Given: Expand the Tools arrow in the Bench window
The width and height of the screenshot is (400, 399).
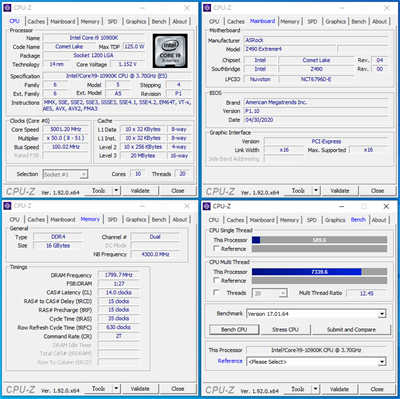Looking at the screenshot, I should tap(315, 389).
